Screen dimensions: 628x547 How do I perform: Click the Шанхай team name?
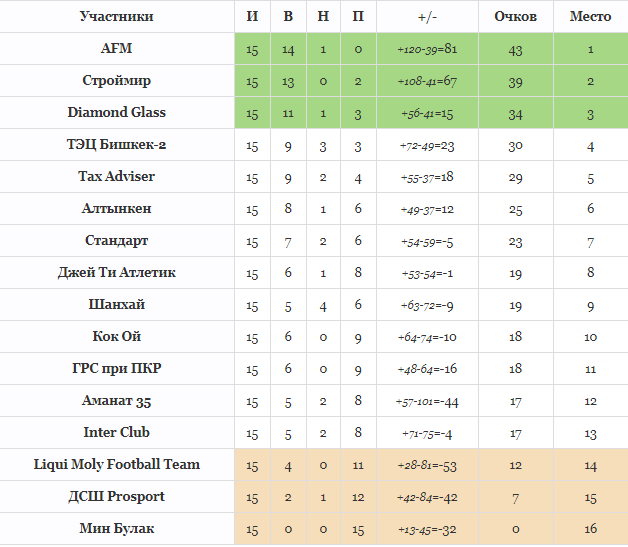[x=117, y=305]
